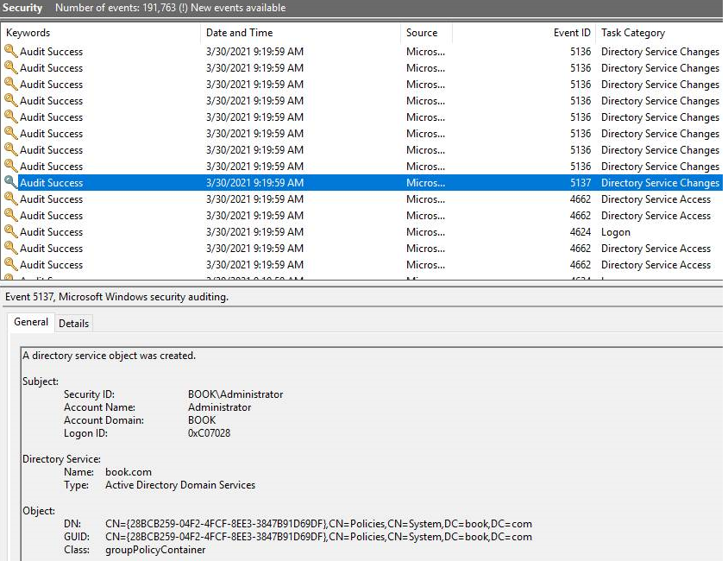Image resolution: width=728 pixels, height=561 pixels.
Task: Click the Security ID value BOOK\Administrator
Action: click(x=235, y=394)
